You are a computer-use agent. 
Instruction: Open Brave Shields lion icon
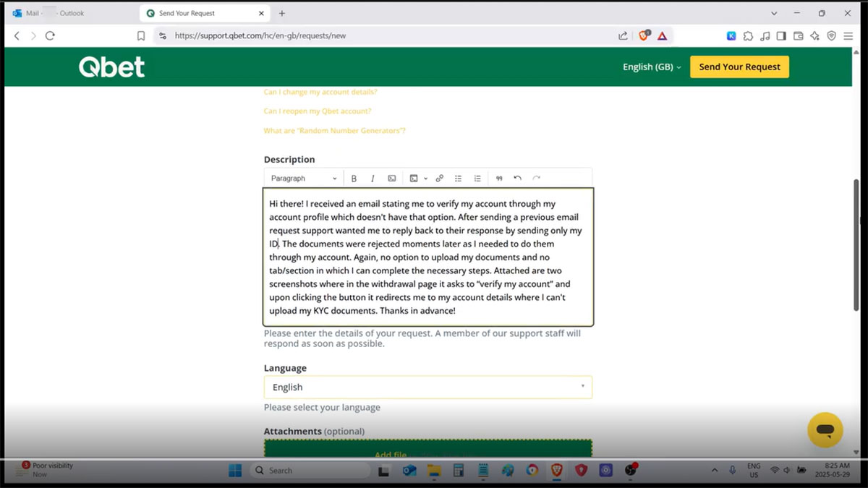(x=644, y=35)
